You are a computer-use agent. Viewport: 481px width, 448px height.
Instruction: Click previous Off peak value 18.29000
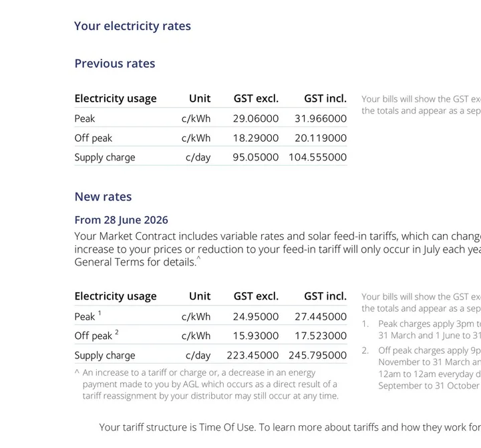(x=255, y=138)
